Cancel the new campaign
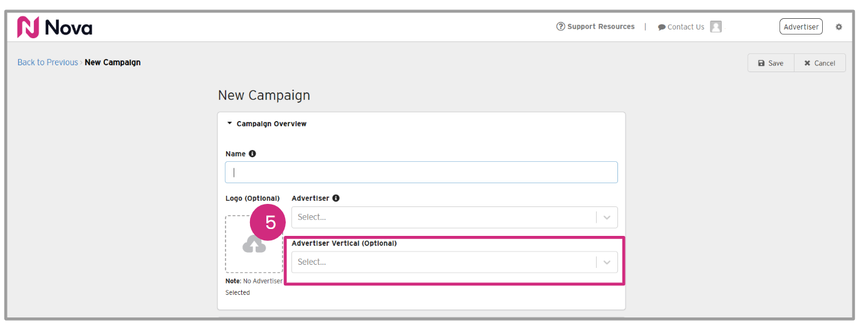Screen dimensions: 868x330 tap(820, 63)
